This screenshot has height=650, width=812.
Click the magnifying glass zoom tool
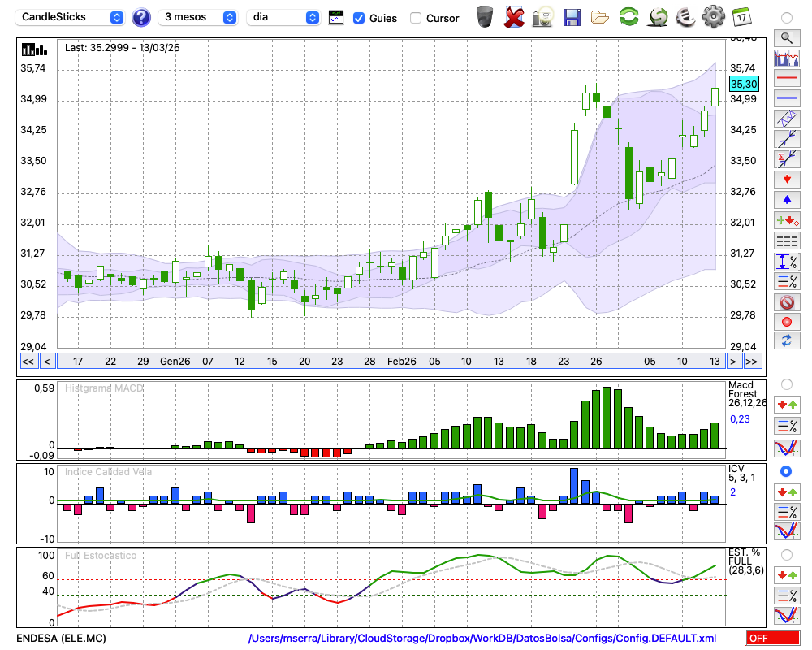pyautogui.click(x=786, y=37)
